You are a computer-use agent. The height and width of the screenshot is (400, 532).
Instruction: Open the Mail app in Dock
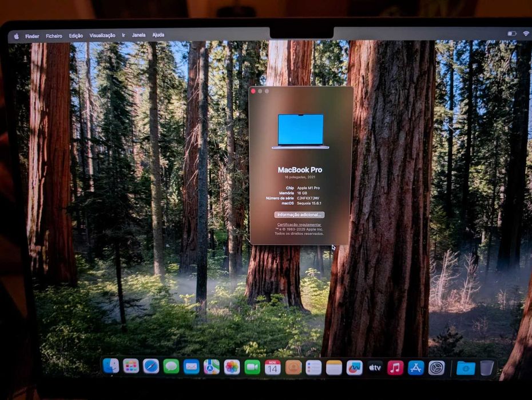pos(192,367)
